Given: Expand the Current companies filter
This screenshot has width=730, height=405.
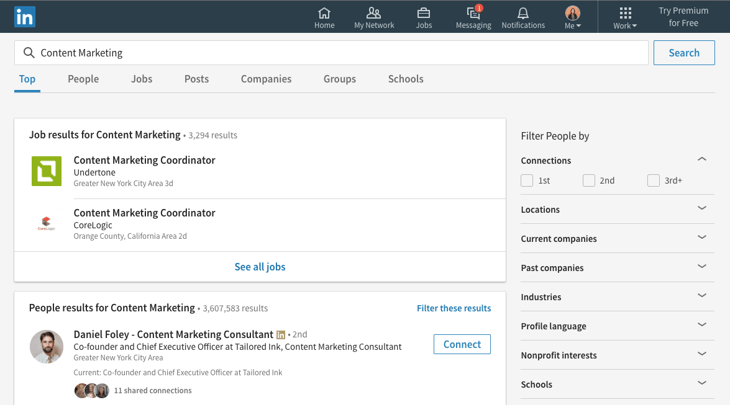Looking at the screenshot, I should (x=701, y=238).
